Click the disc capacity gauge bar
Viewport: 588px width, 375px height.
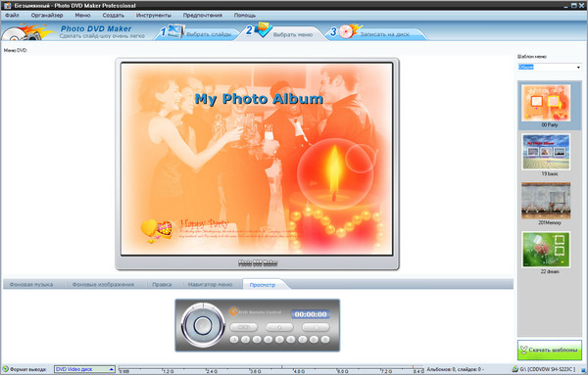(270, 370)
